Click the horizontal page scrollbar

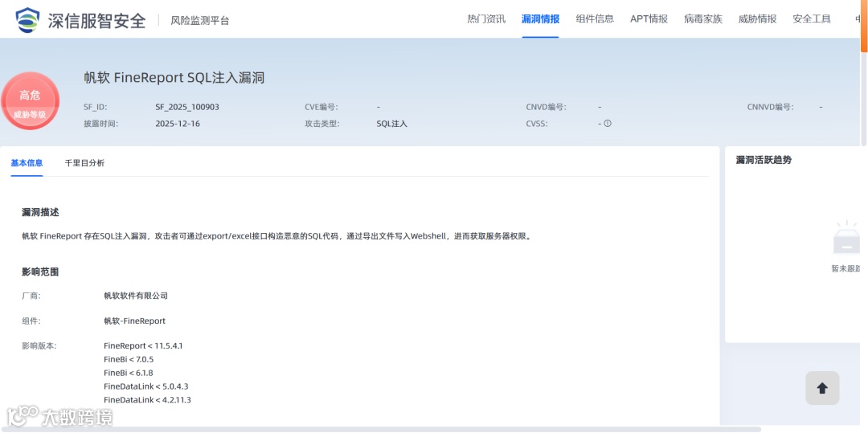tap(380, 429)
